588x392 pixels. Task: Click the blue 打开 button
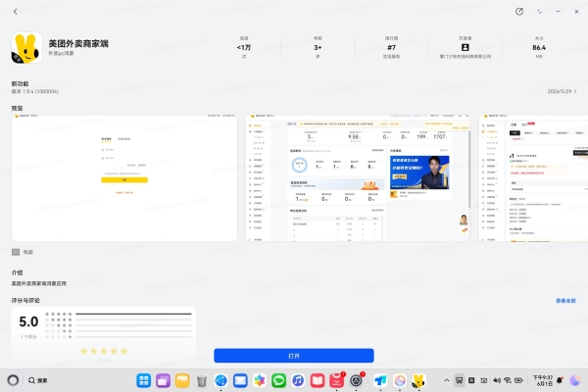294,356
